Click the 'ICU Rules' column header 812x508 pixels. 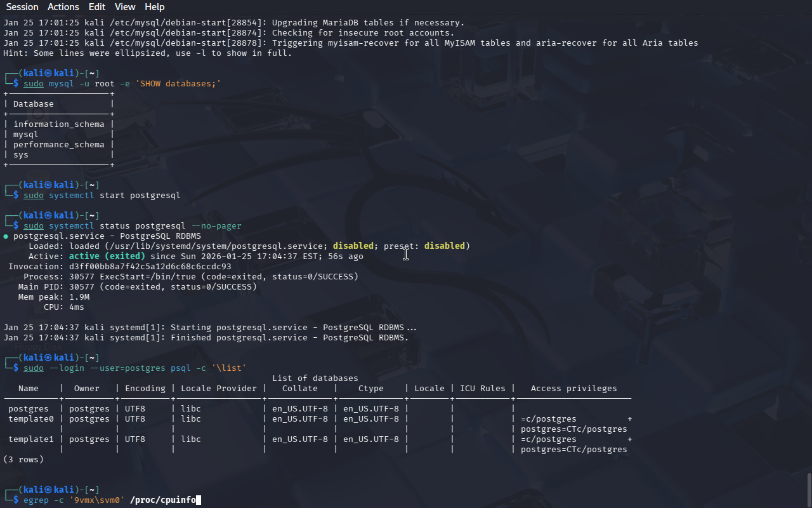click(x=482, y=389)
